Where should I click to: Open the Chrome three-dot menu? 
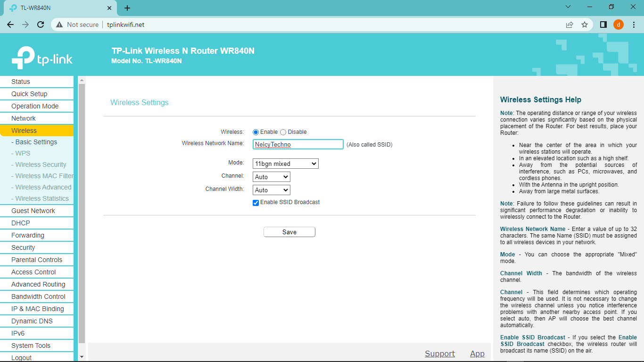coord(634,25)
